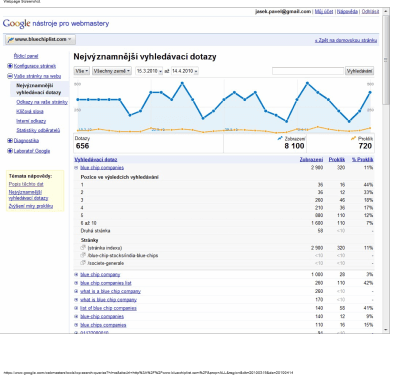
Task: Expand Konfigurace stránek plus icon
Action: (x=10, y=66)
